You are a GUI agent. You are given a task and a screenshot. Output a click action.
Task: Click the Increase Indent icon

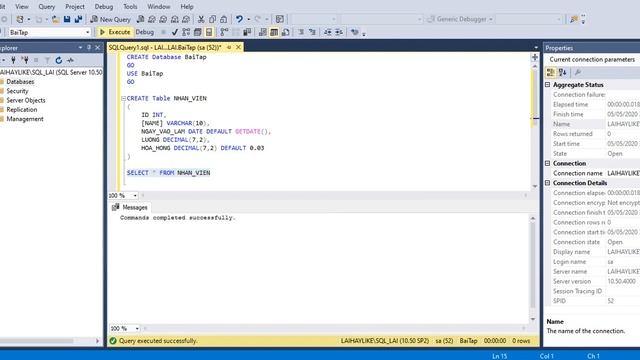[339, 32]
